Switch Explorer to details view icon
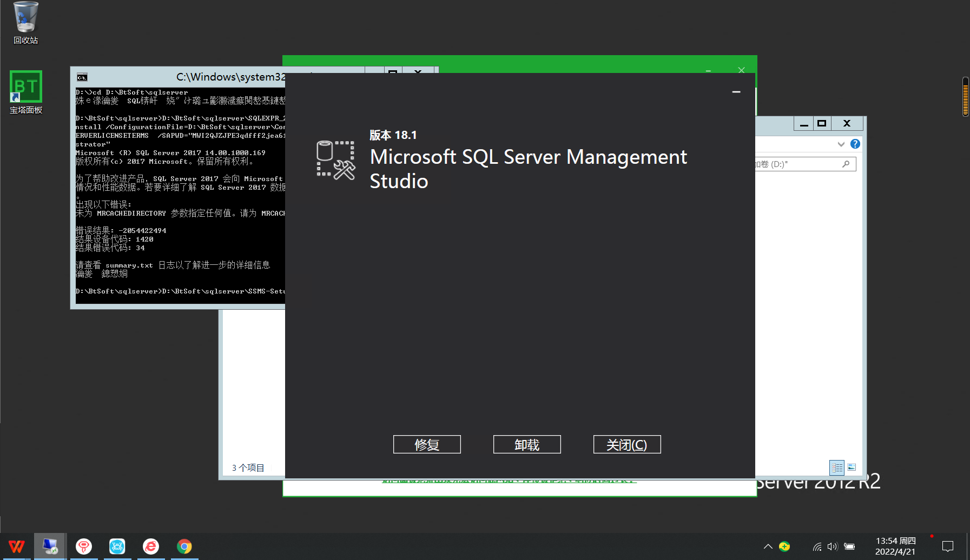Image resolution: width=970 pixels, height=560 pixels. pyautogui.click(x=837, y=468)
